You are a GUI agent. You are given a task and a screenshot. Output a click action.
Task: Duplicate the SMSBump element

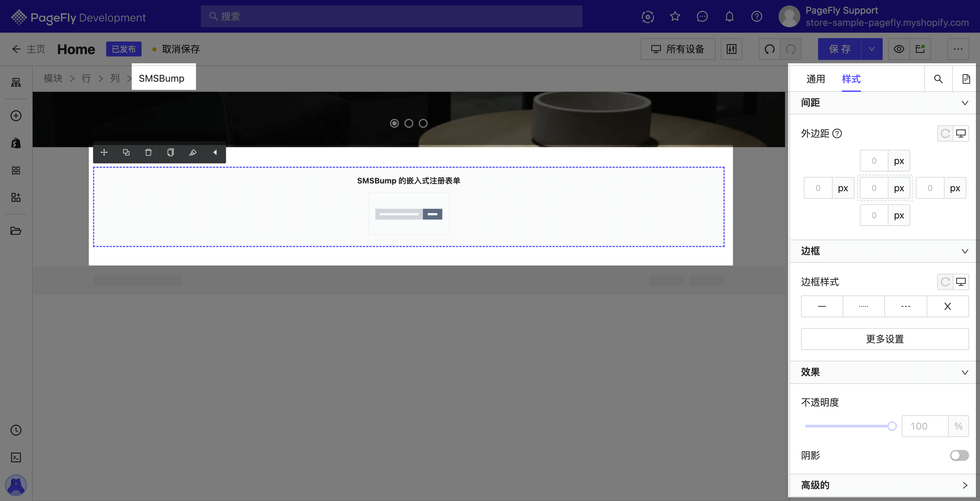[x=126, y=152]
